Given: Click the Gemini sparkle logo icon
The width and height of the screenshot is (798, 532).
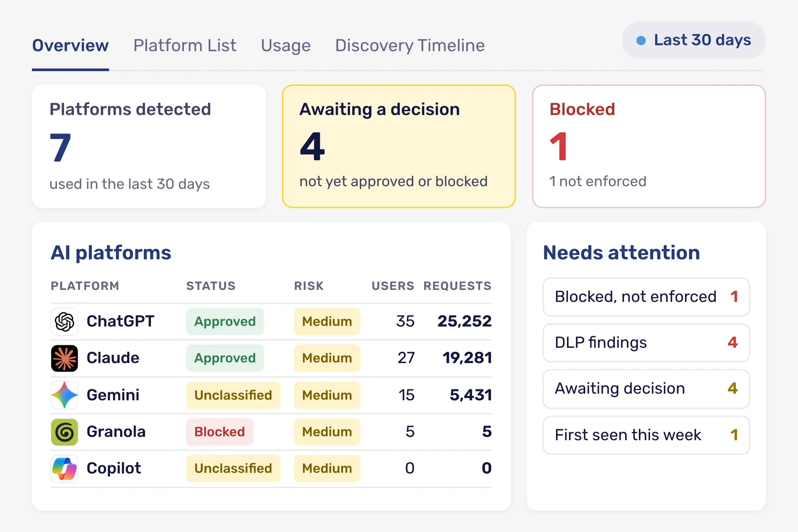Looking at the screenshot, I should point(65,395).
